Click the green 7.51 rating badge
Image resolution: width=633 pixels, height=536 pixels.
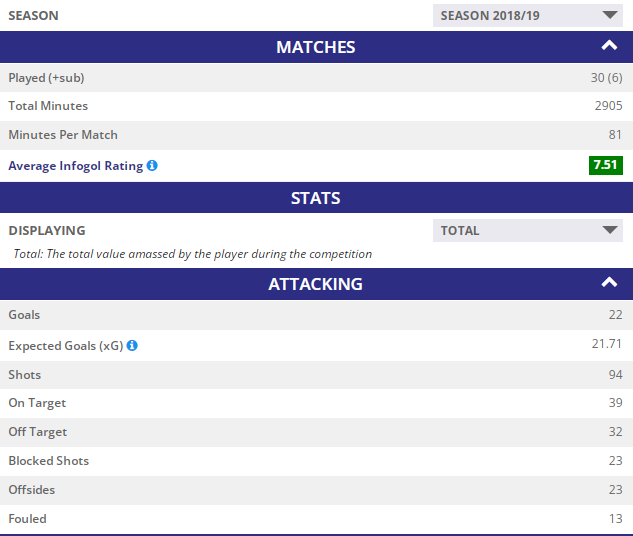[606, 165]
